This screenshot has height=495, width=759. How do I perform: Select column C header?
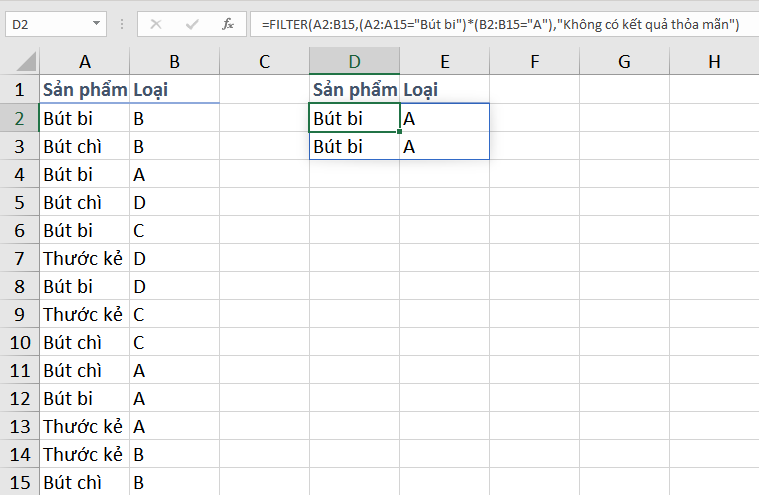(x=264, y=62)
